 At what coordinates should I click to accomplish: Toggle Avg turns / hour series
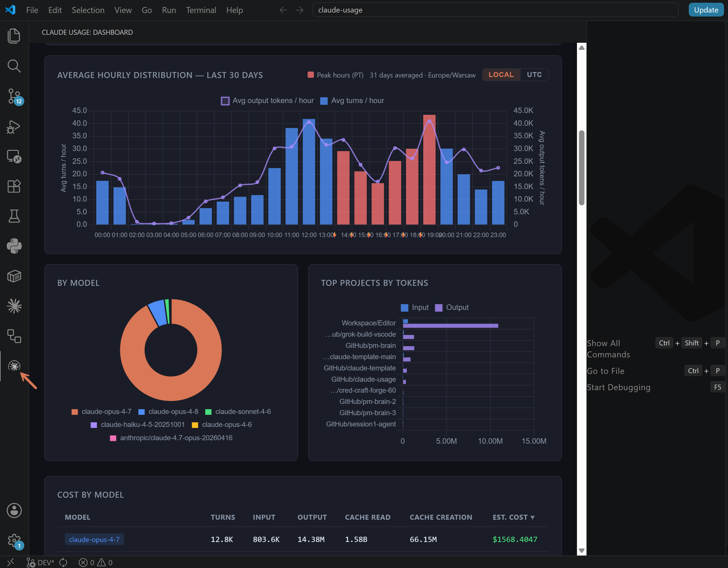point(352,101)
